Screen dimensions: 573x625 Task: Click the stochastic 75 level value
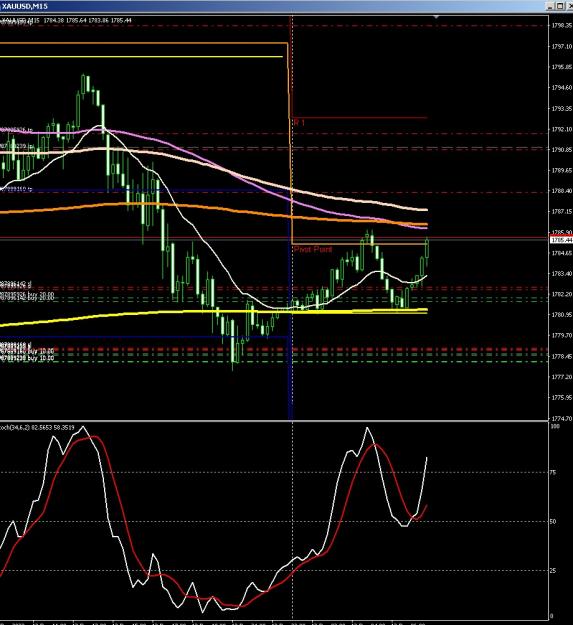(553, 472)
